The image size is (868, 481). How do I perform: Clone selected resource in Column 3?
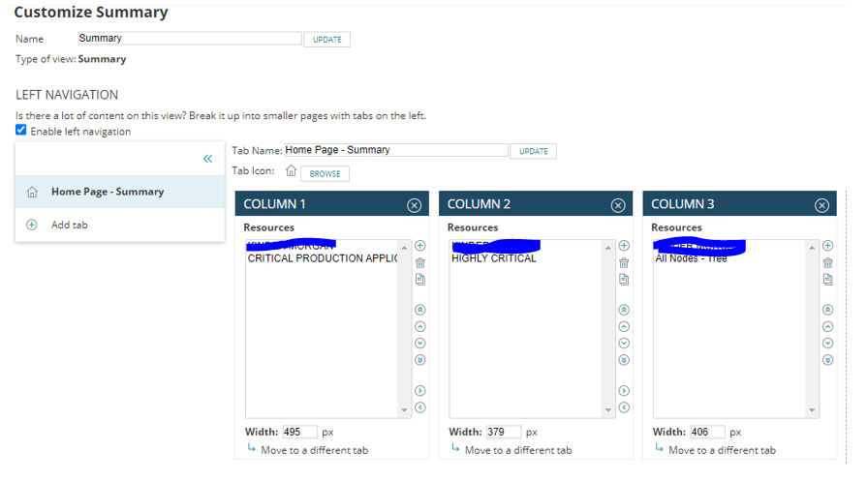tap(827, 279)
